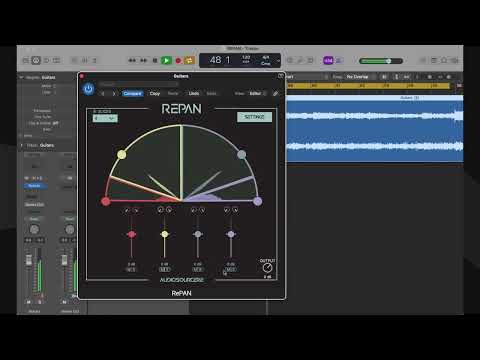Click the yellow cycle range in the ruler
This screenshot has width=480, height=360.
tap(368, 86)
